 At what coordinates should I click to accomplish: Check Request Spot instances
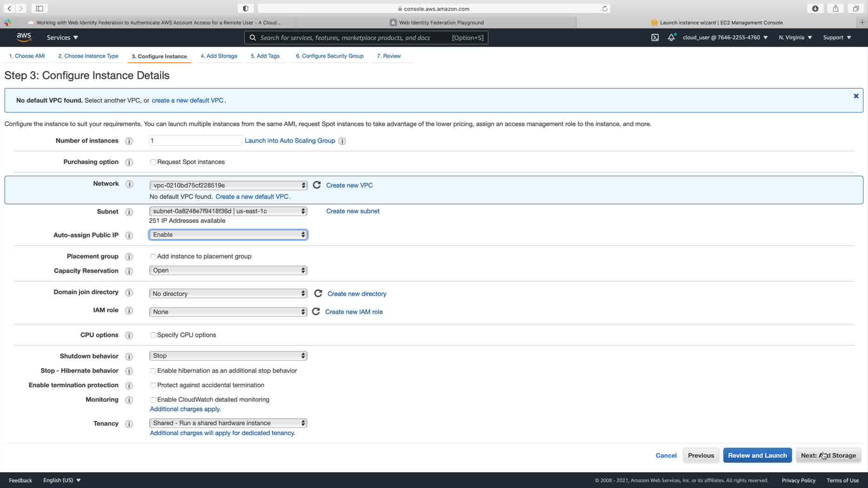pyautogui.click(x=153, y=162)
